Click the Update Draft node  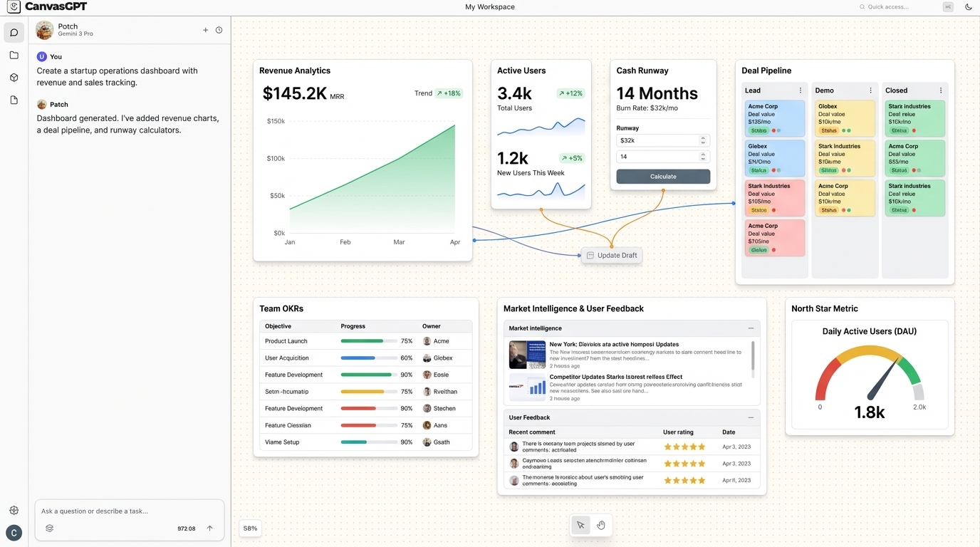point(611,255)
